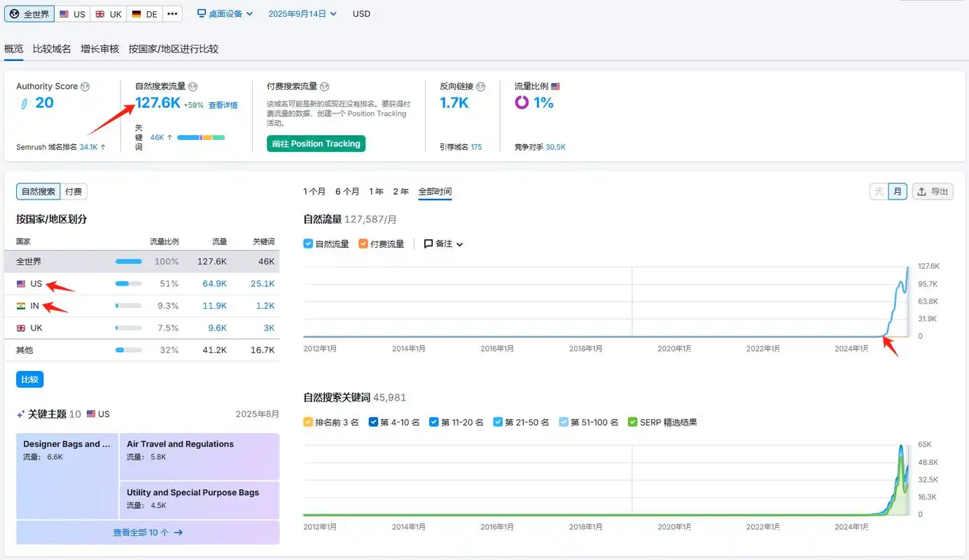Open the 查看详情 link
The height and width of the screenshot is (560, 969).
tap(223, 104)
